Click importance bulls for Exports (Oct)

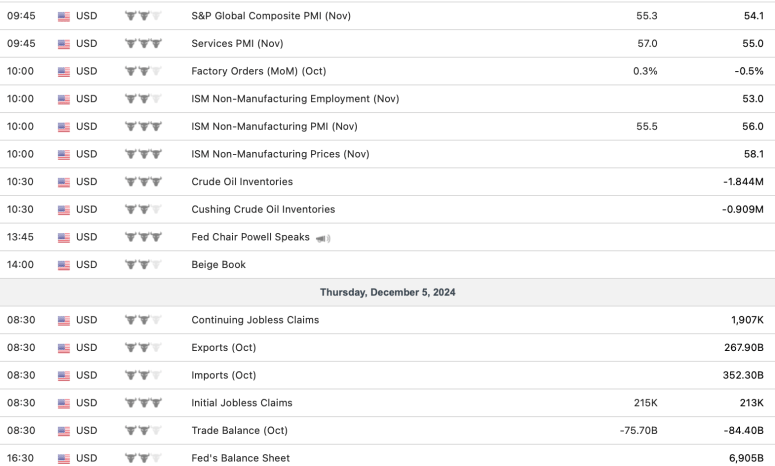[x=143, y=348]
